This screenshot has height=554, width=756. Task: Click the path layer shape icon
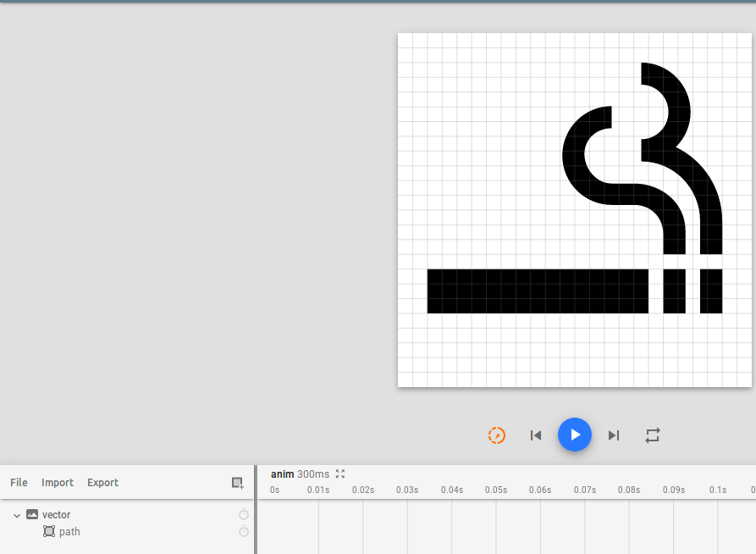click(49, 532)
